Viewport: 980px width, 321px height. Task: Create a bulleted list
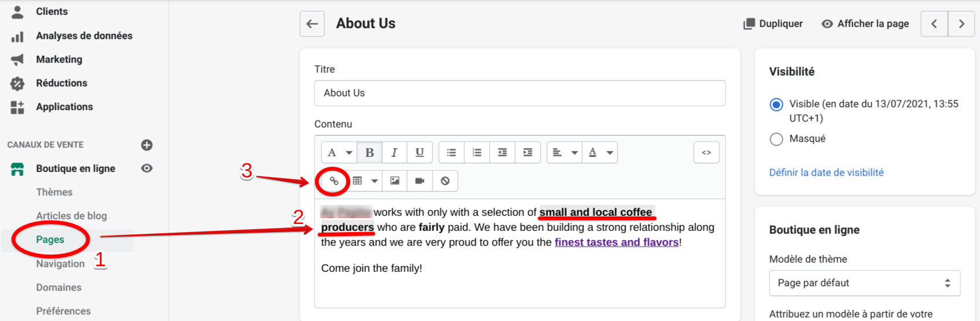(x=452, y=152)
